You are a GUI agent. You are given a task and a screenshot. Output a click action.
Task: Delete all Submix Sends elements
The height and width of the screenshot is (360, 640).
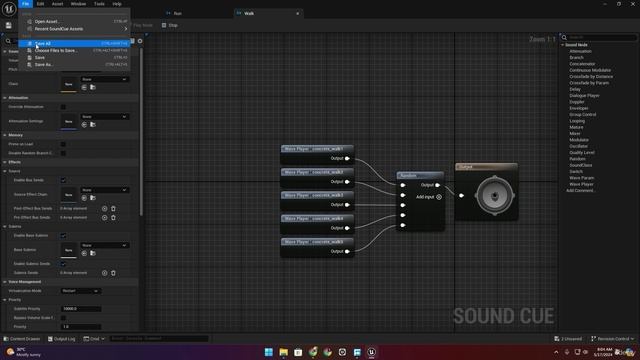click(x=113, y=273)
